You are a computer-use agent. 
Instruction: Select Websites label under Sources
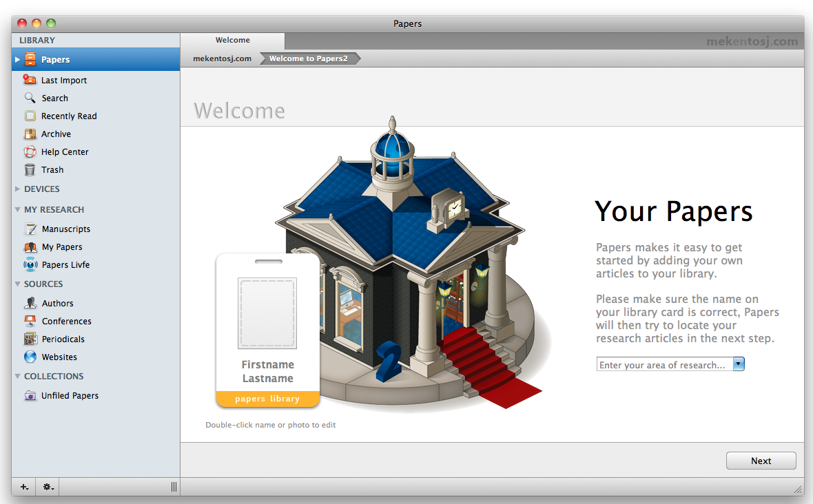(59, 357)
